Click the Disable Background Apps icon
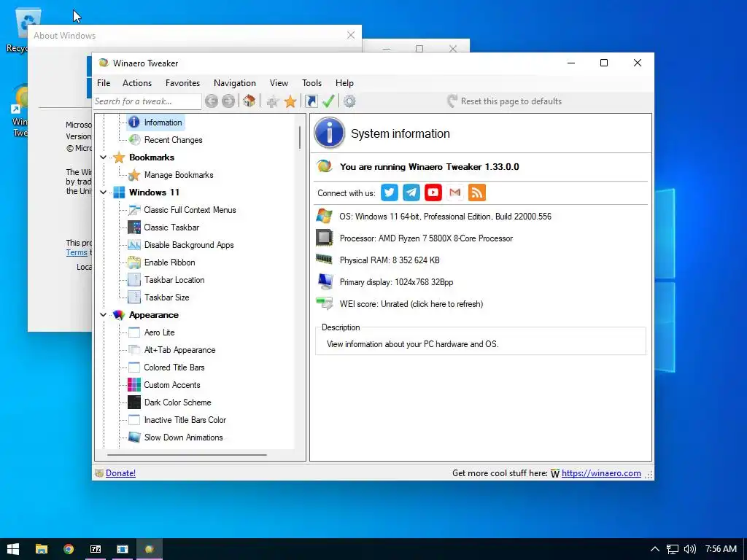This screenshot has width=747, height=560. pos(134,245)
